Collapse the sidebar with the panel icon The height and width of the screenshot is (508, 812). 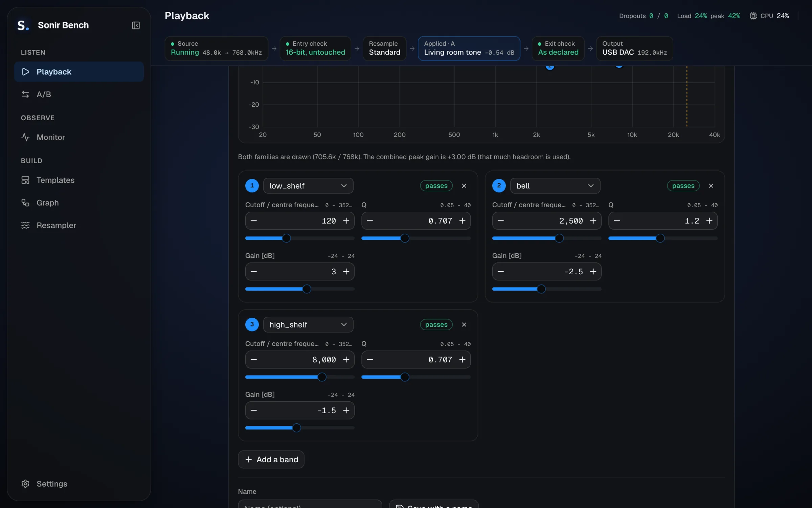[x=136, y=25]
